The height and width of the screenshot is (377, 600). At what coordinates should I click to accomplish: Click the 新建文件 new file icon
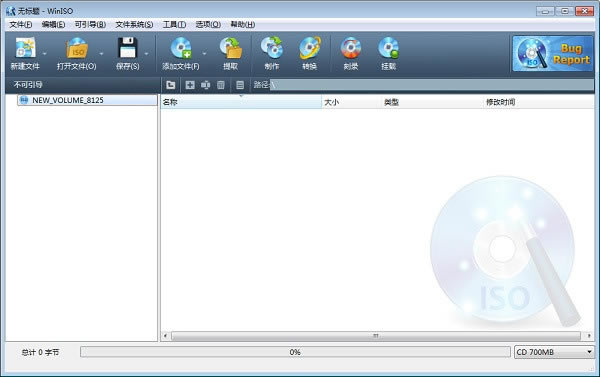[x=25, y=48]
